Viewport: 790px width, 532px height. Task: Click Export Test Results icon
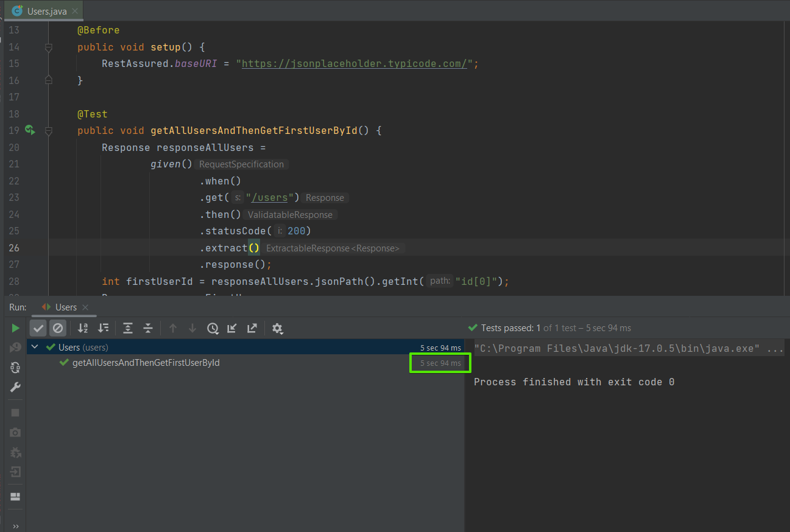coord(252,328)
